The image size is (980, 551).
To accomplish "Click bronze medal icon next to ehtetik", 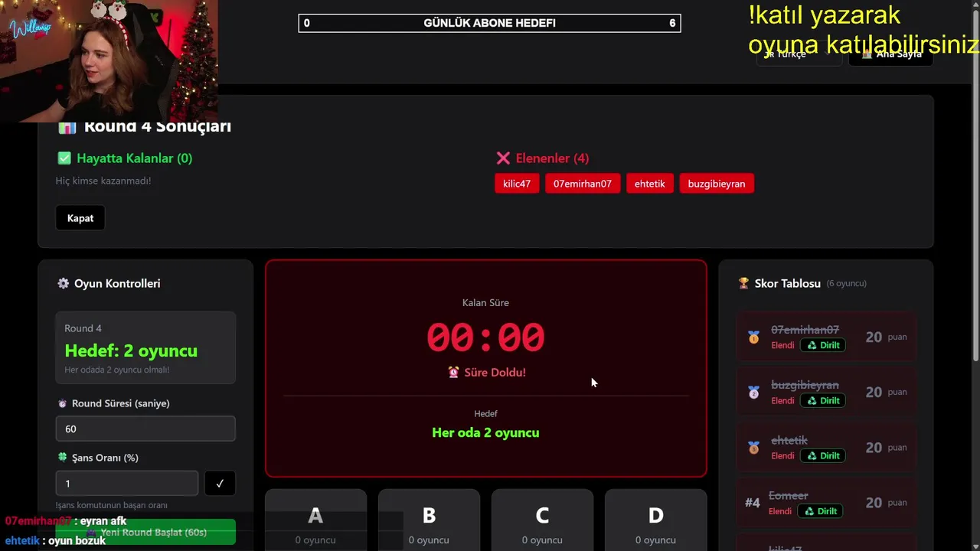I will point(754,447).
